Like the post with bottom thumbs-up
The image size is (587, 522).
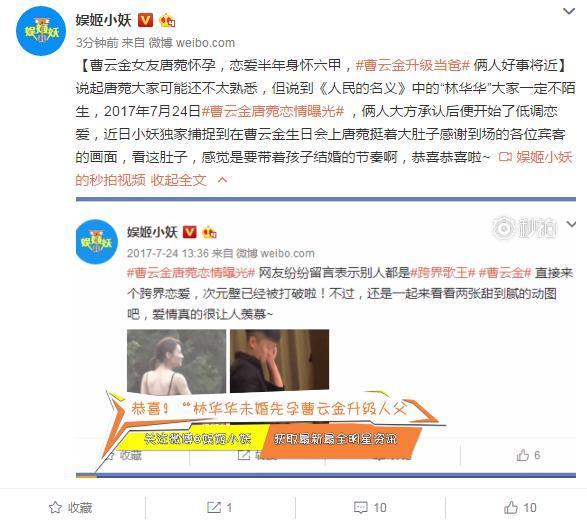(511, 508)
